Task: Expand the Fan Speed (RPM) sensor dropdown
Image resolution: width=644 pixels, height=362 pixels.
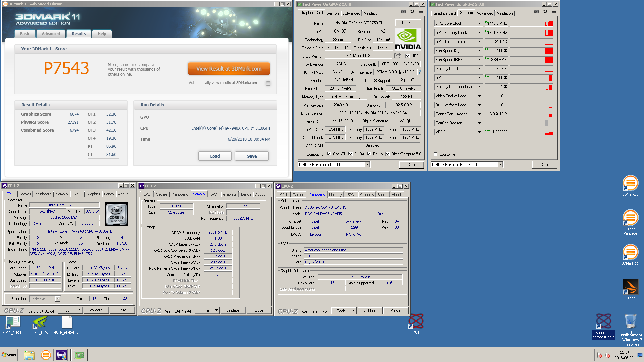Action: (x=479, y=60)
